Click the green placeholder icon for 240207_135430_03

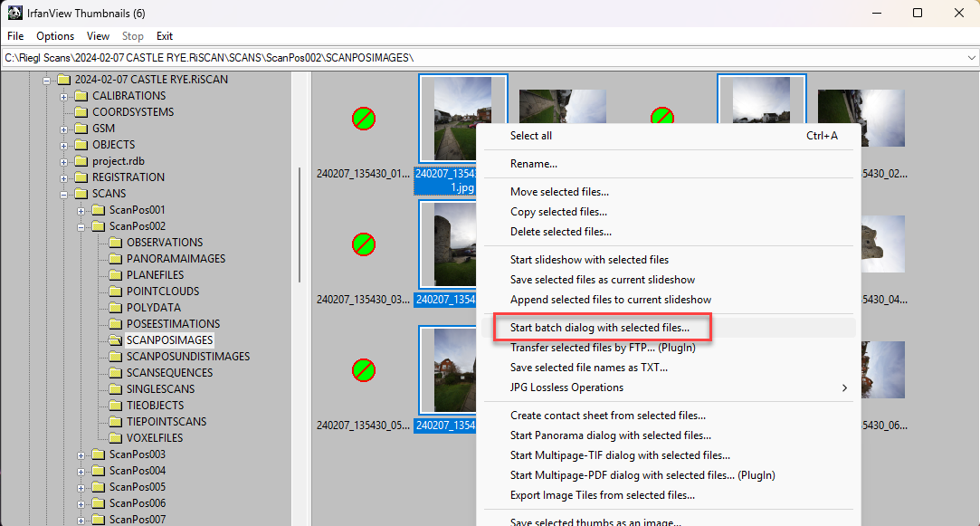click(x=364, y=244)
